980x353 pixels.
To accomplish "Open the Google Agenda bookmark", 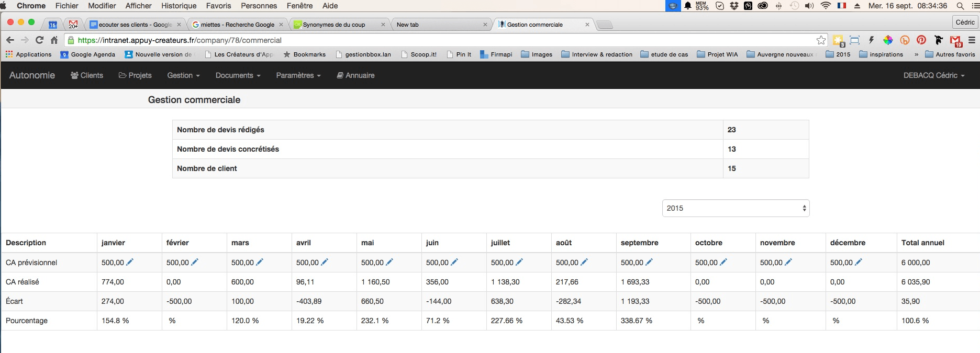I will (87, 54).
